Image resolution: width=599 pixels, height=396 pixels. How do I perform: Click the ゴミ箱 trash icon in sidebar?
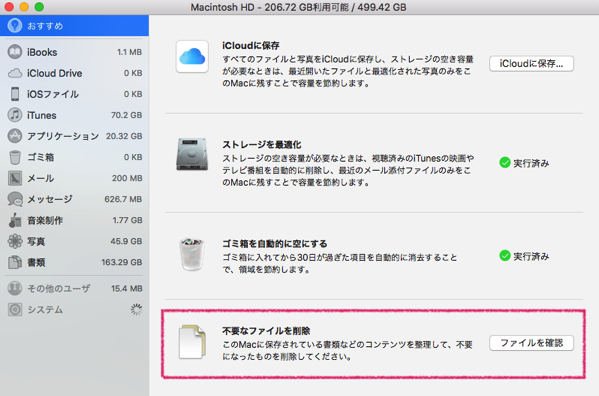pos(15,157)
